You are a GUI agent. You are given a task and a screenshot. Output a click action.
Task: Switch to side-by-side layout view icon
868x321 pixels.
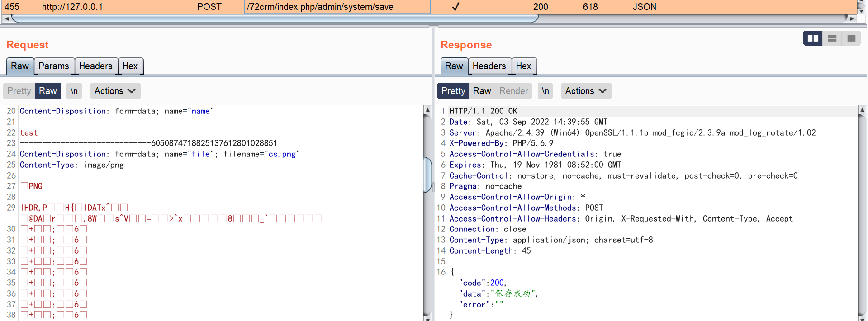(813, 38)
